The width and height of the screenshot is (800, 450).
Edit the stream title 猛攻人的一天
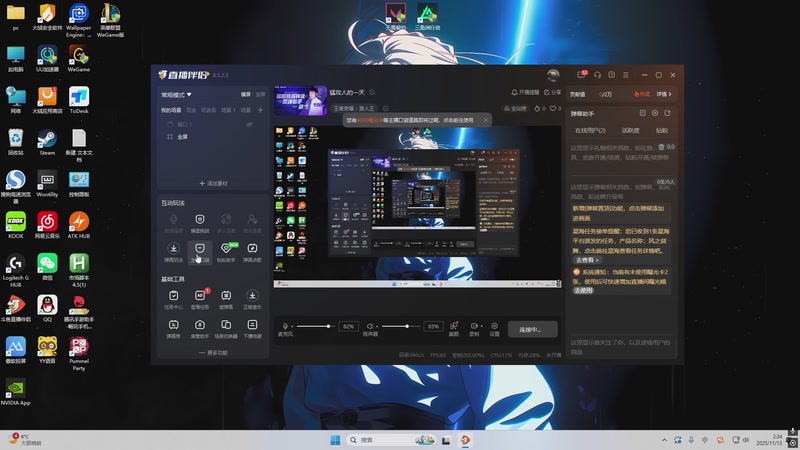[x=372, y=92]
